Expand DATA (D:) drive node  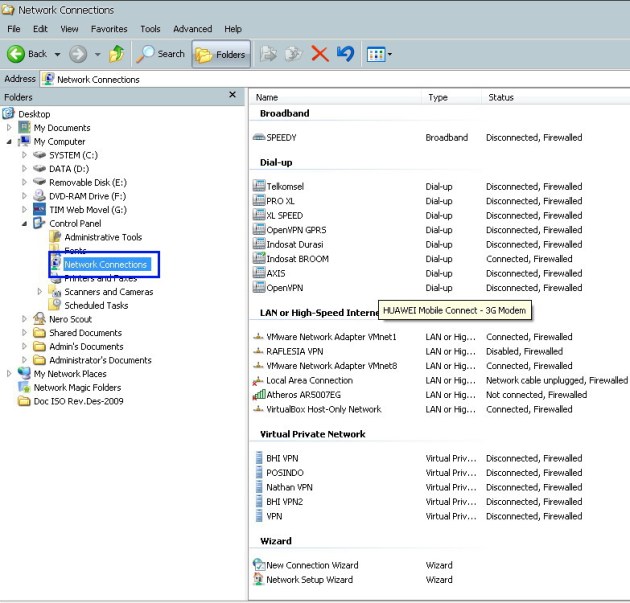coord(25,169)
